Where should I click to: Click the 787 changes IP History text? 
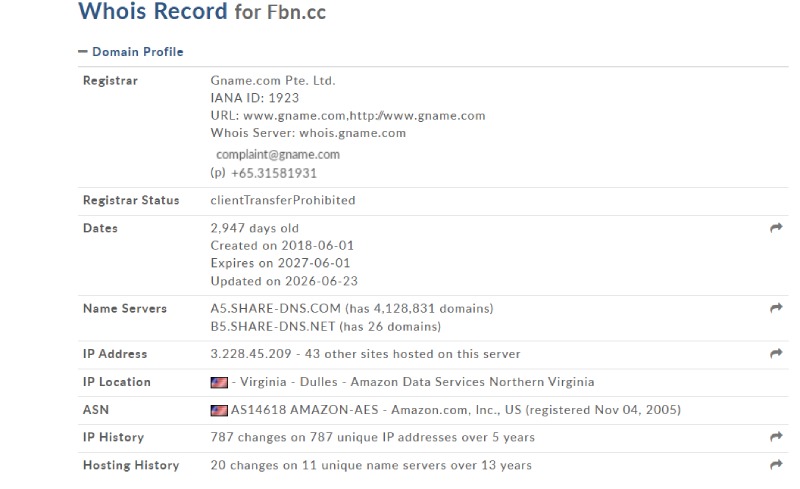pyautogui.click(x=372, y=437)
